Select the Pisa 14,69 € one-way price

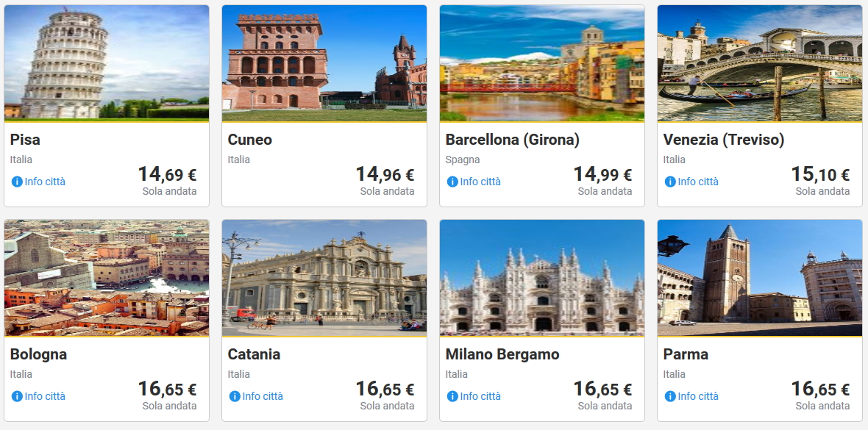[167, 175]
